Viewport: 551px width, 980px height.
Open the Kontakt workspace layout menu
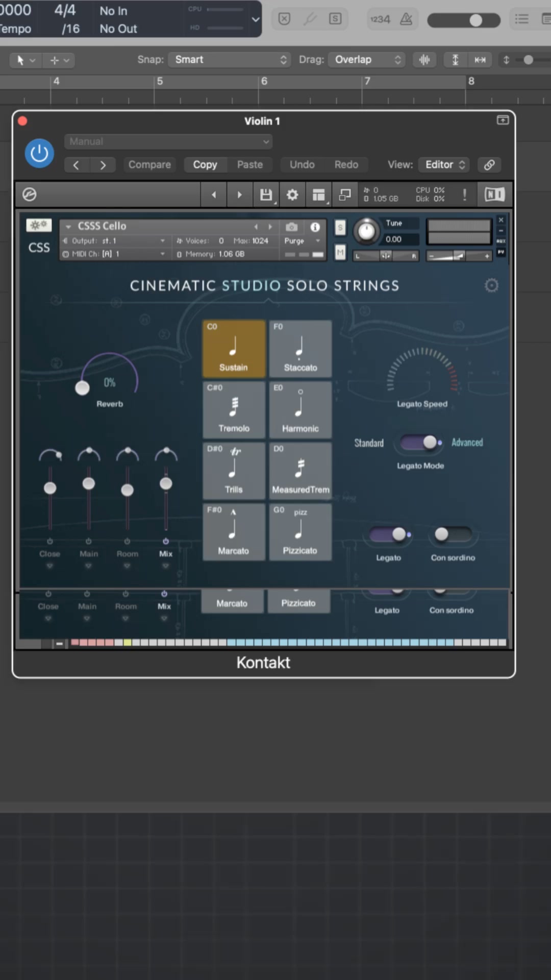pos(319,194)
